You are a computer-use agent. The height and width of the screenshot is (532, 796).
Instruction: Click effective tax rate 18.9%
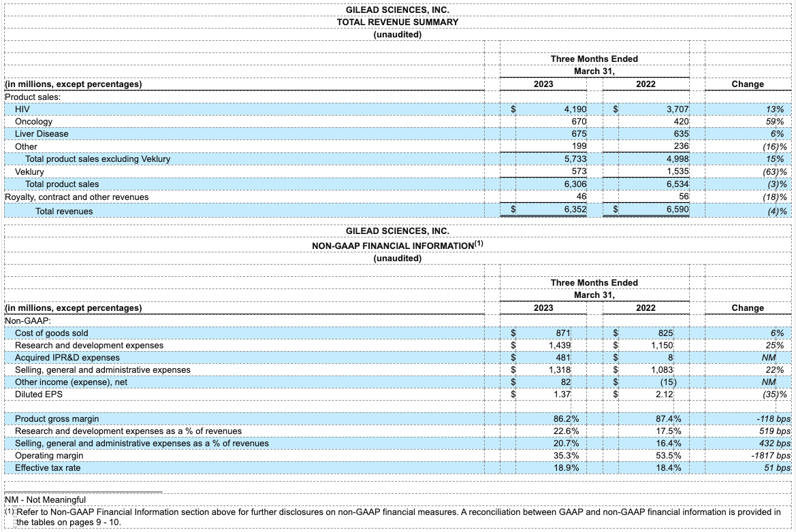pos(566,467)
